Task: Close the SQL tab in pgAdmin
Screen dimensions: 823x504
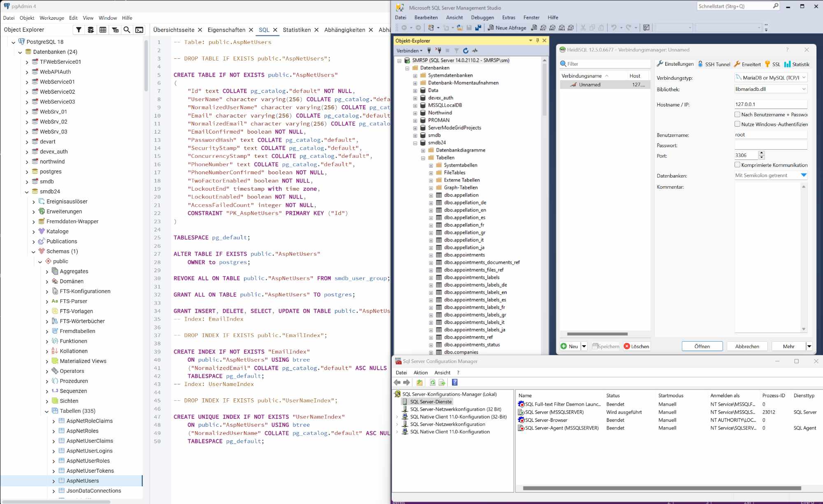Action: pyautogui.click(x=275, y=30)
